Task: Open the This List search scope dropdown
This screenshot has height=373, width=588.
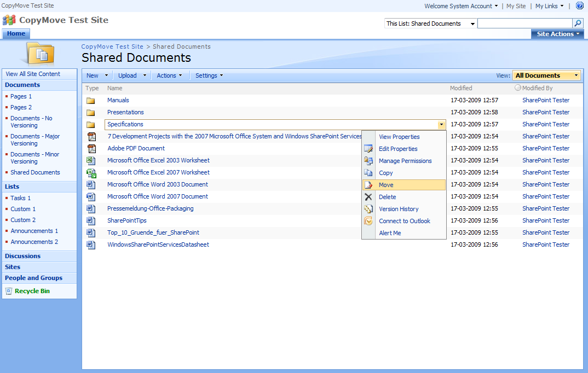Action: (x=430, y=24)
